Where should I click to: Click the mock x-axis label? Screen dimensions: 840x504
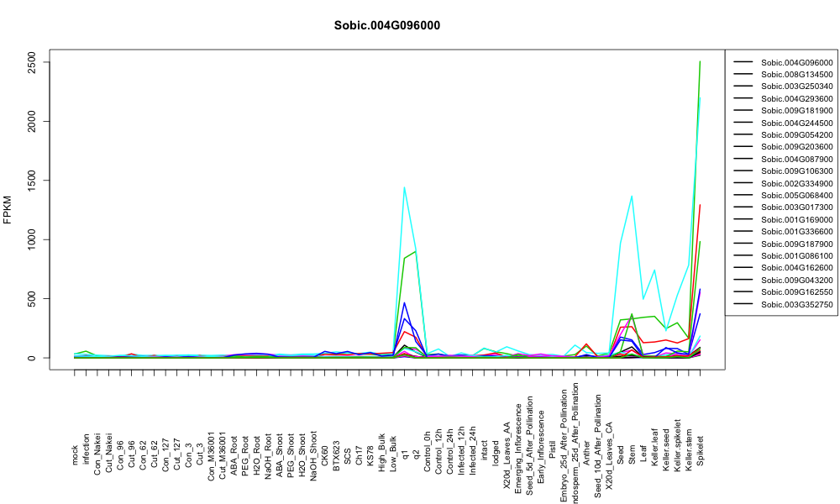[x=75, y=455]
